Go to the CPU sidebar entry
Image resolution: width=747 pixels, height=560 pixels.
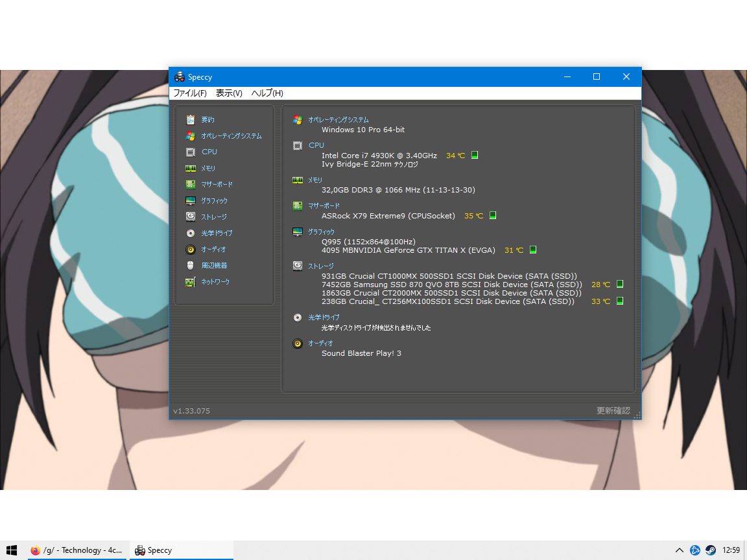coord(209,152)
